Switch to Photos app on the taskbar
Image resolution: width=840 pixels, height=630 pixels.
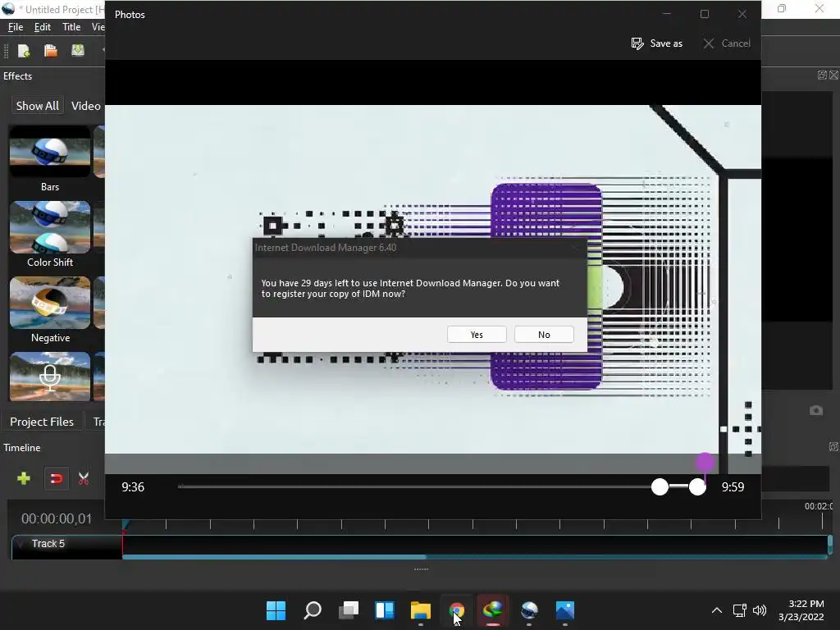pos(565,610)
